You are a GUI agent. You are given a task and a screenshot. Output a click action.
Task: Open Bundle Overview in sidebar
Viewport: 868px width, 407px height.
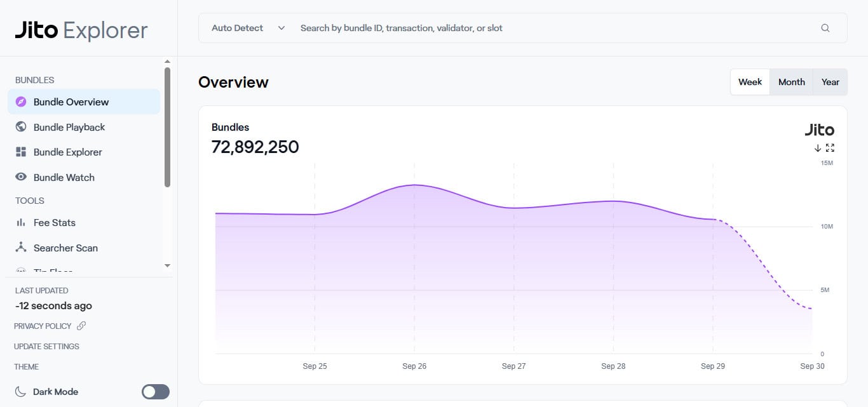click(84, 102)
